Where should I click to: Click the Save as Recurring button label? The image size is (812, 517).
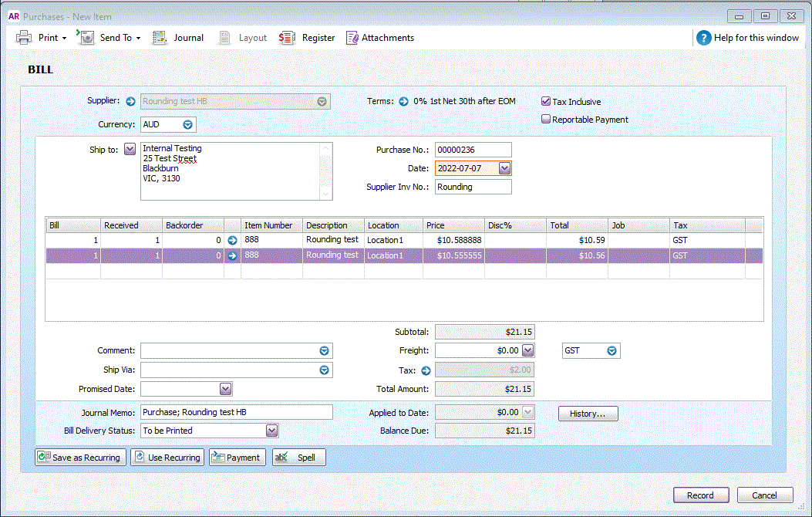pos(86,458)
